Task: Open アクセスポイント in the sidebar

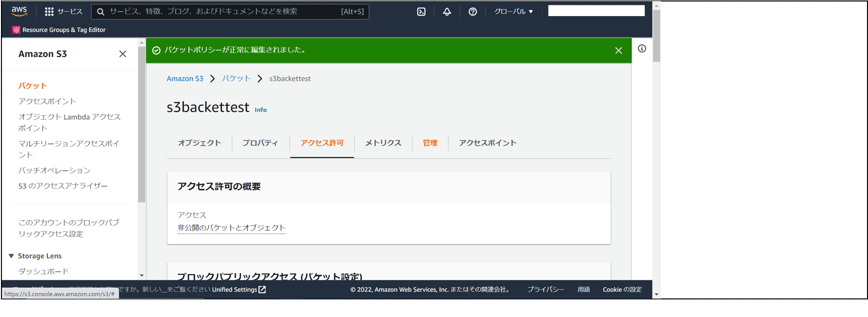Action: [47, 101]
